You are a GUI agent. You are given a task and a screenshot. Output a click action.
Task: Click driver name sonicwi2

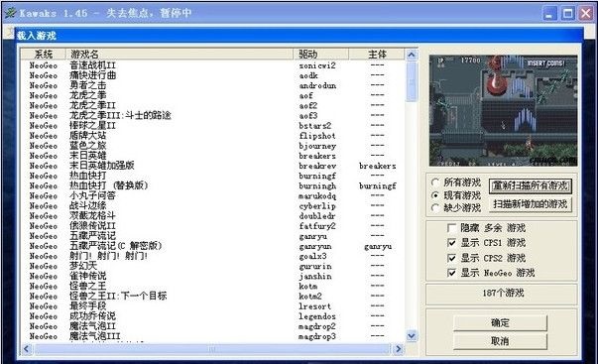pos(317,65)
